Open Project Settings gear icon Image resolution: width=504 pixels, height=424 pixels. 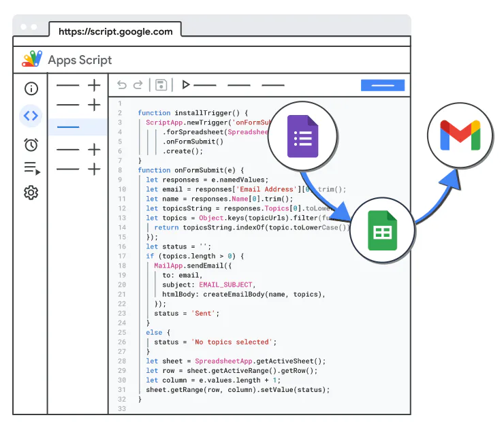[31, 193]
